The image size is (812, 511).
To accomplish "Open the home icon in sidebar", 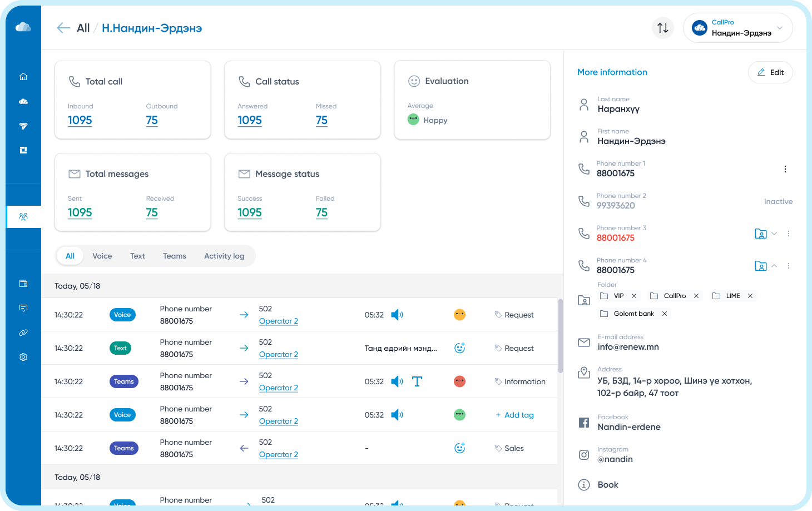I will tap(23, 77).
